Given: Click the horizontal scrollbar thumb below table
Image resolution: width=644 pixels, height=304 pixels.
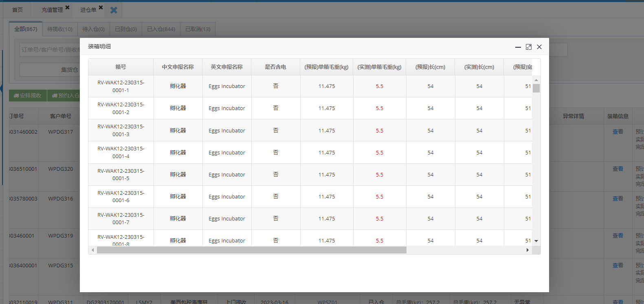Looking at the screenshot, I should coord(251,250).
